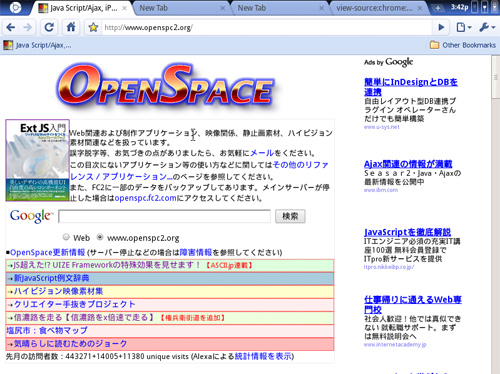Viewport: 500px width, 374px height.
Task: Click the Google search text field
Action: click(x=164, y=216)
